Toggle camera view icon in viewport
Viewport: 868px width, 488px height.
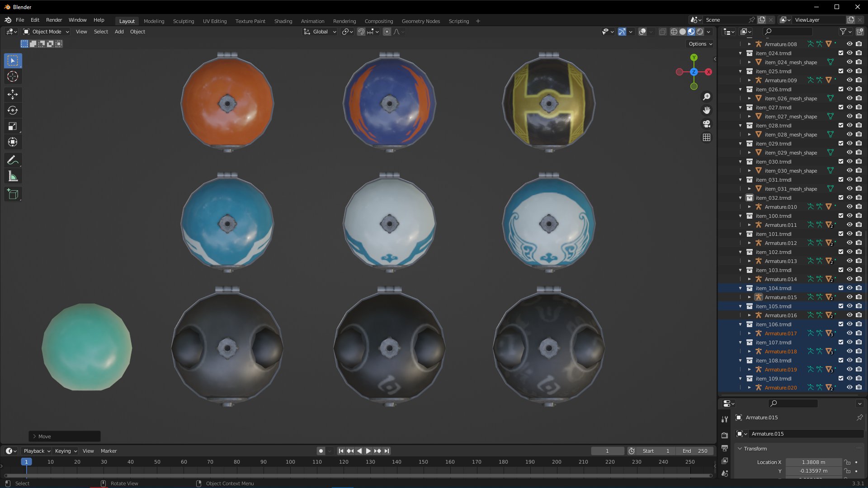(x=707, y=124)
